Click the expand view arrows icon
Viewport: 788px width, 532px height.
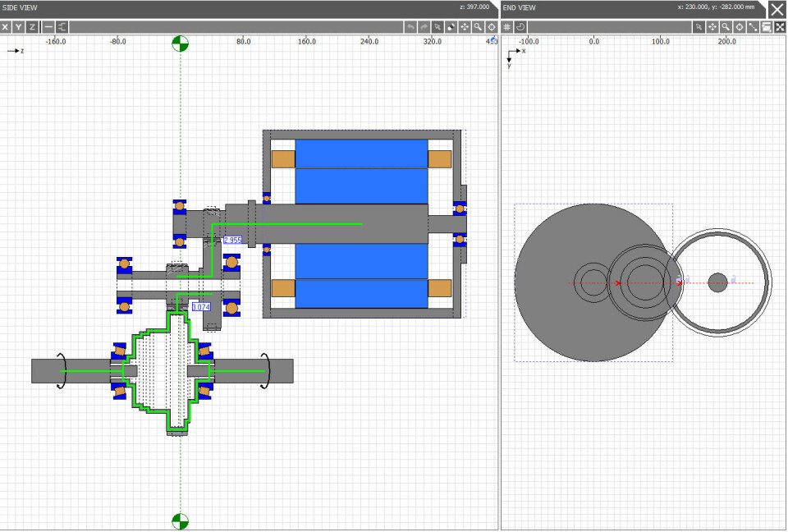tap(779, 27)
